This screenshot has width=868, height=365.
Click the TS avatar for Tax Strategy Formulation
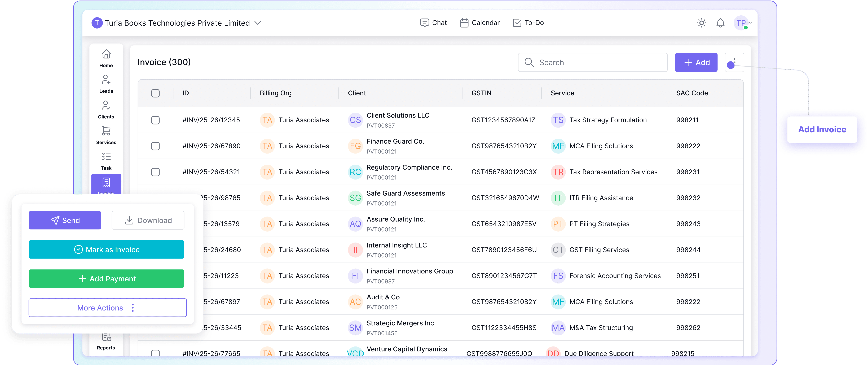[558, 120]
